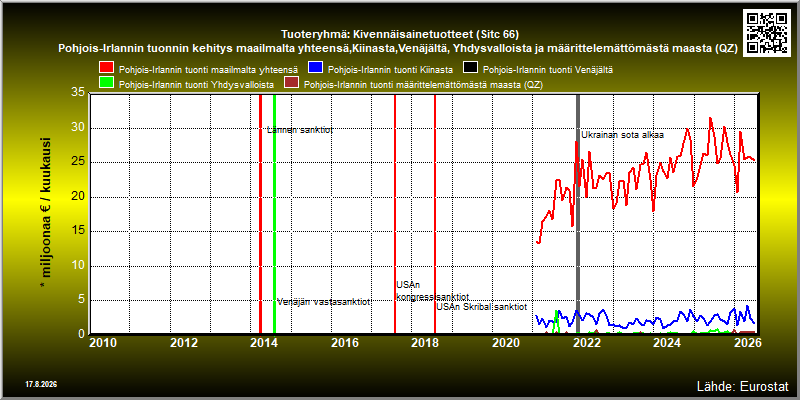
Task: Click the y-axis title 'miljoonaa € / kuukausi'
Action: [46, 209]
